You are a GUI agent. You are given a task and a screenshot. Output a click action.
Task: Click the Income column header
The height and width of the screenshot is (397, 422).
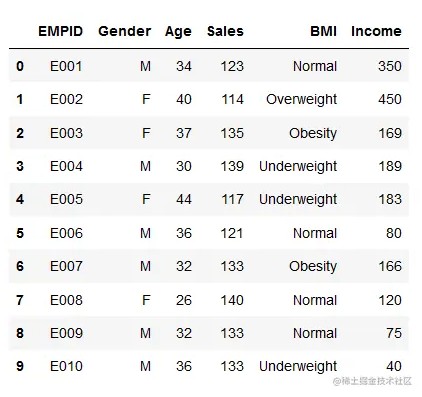[x=376, y=31]
